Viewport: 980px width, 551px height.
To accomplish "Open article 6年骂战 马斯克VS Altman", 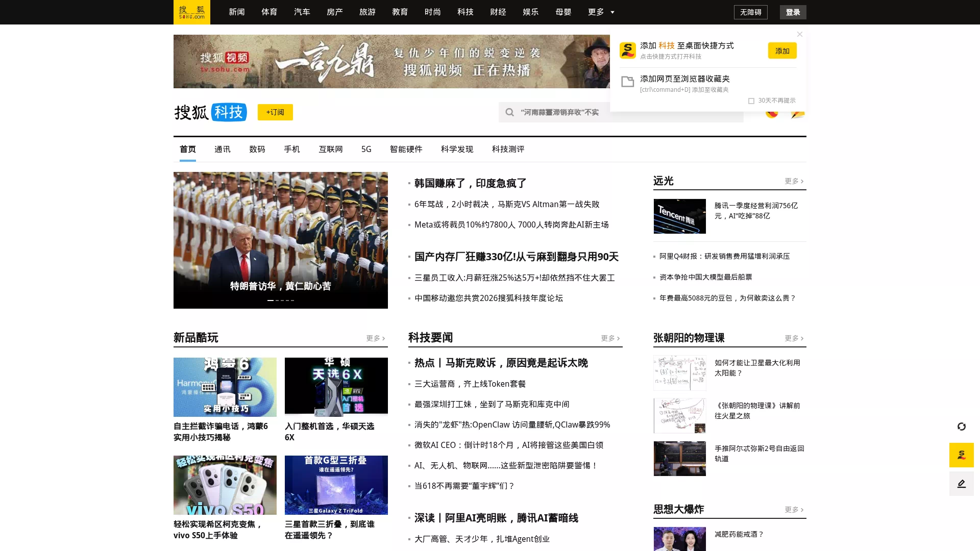I will [507, 204].
